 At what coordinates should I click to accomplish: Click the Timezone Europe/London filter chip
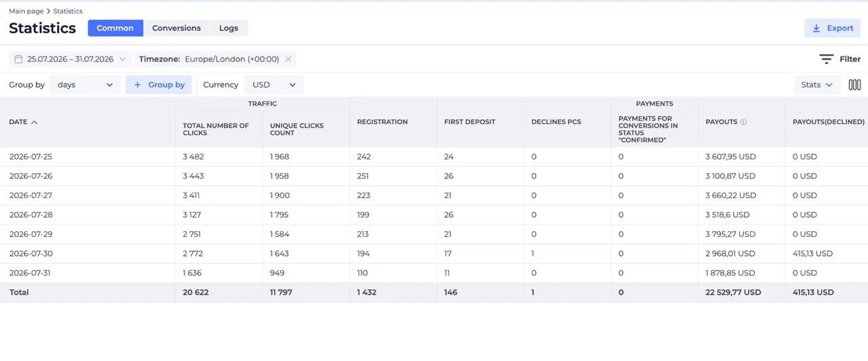pyautogui.click(x=215, y=59)
